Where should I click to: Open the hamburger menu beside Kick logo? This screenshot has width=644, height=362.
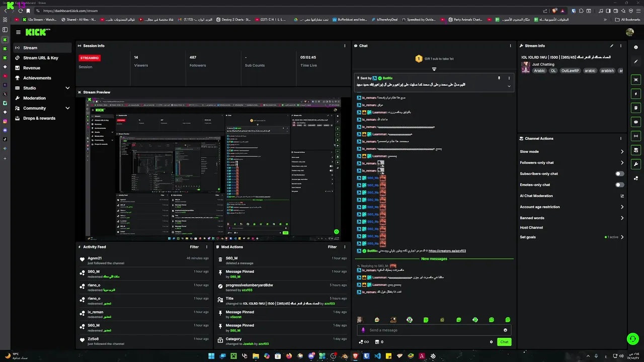18,32
